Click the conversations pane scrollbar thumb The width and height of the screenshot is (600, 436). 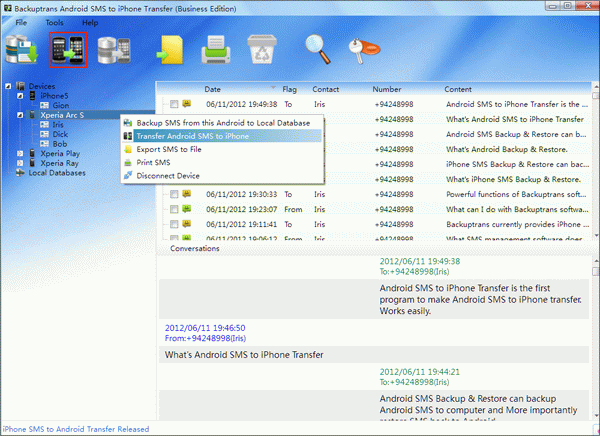pos(595,271)
